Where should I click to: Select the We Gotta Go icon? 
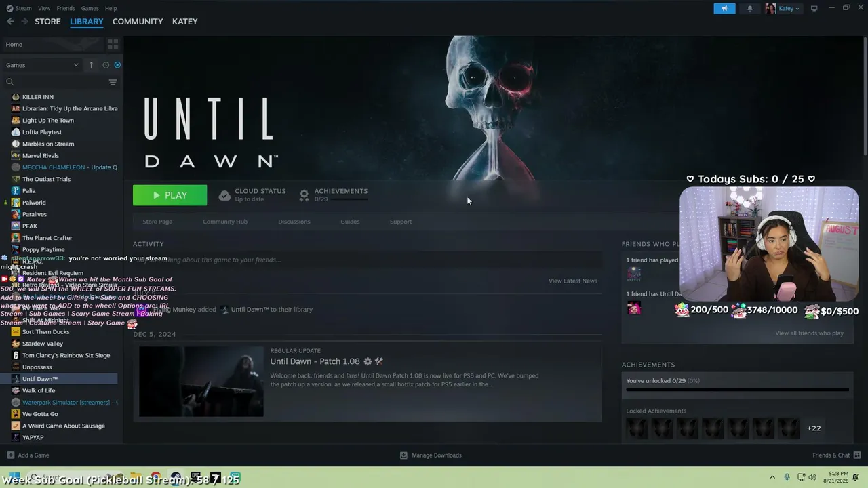16,414
